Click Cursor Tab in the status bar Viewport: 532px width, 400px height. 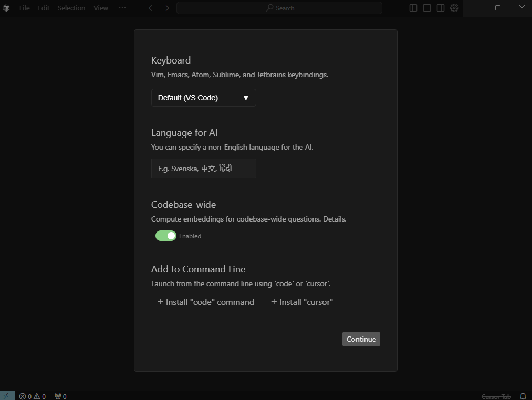click(496, 396)
